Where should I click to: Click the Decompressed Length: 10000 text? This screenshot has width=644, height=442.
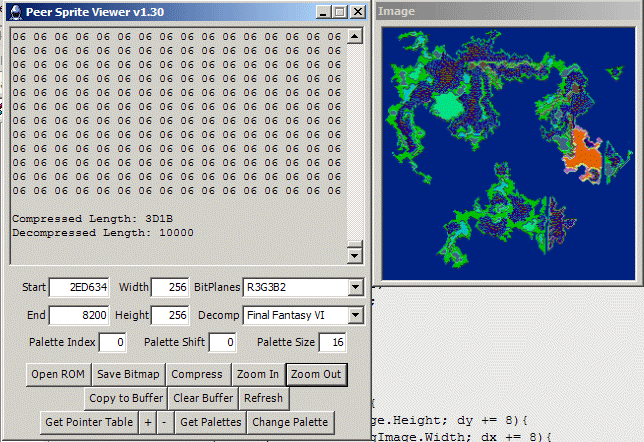tap(103, 233)
